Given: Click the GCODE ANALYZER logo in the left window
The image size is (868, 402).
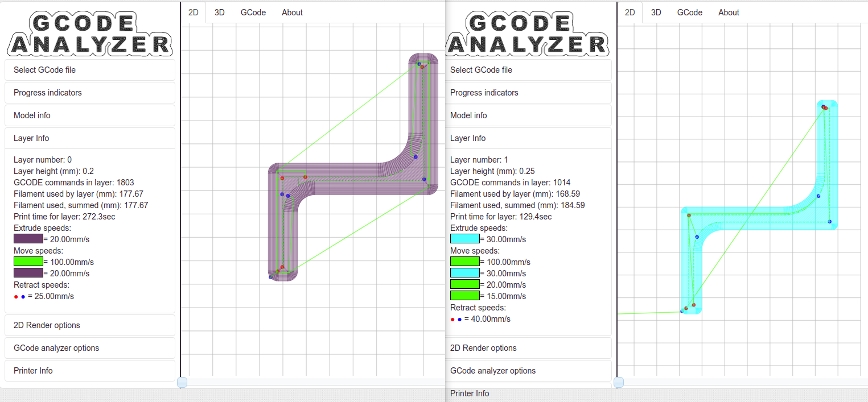Looking at the screenshot, I should [90, 34].
